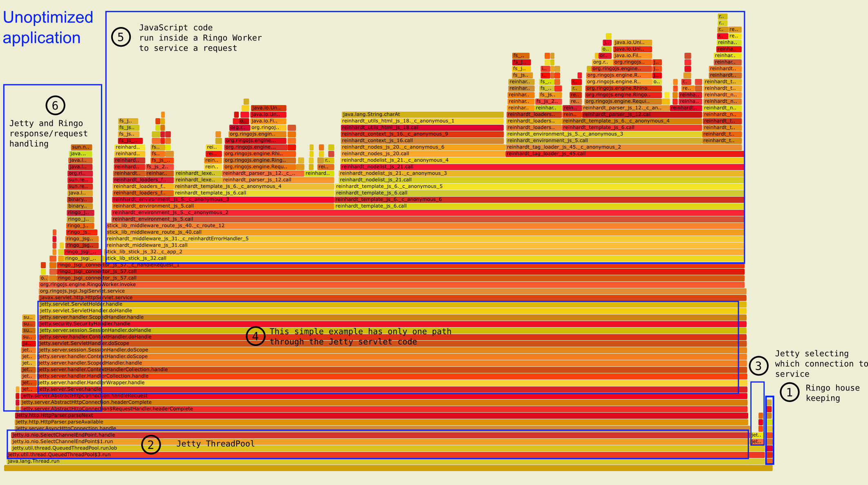Click jetty.server.handler.HandlerCollection.handle frame
868x485 pixels.
click(x=392, y=376)
